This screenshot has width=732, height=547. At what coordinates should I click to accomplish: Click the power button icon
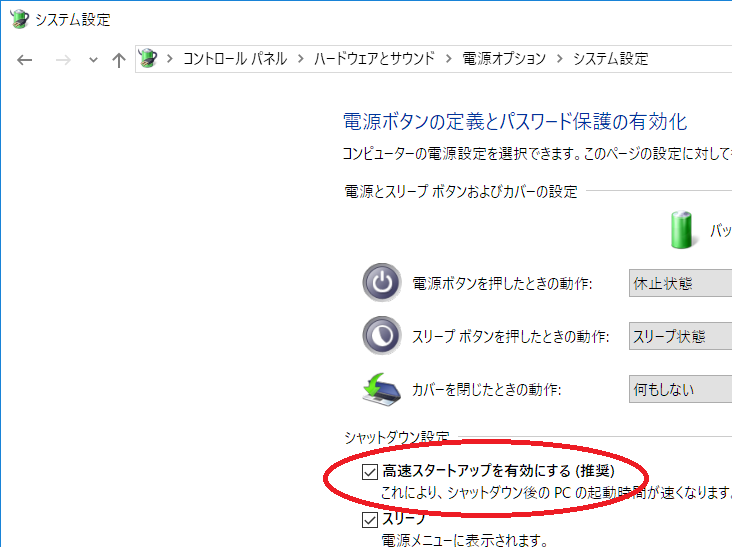pos(382,282)
